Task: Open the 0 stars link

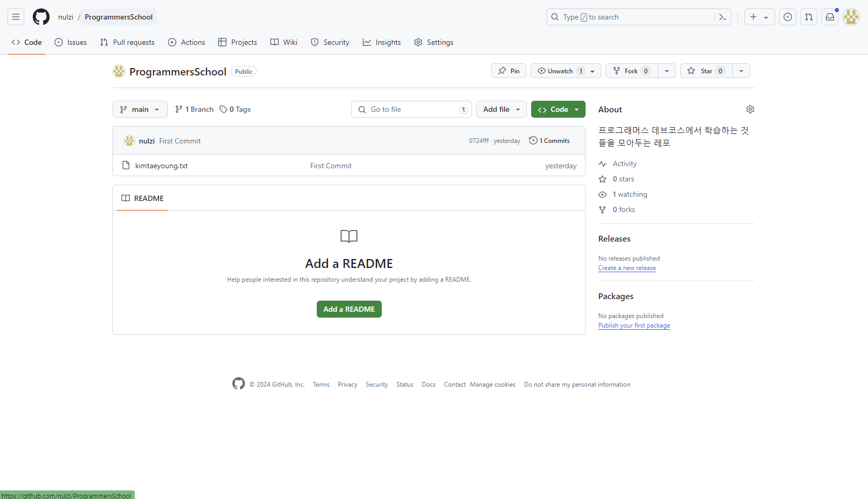Action: (x=617, y=179)
